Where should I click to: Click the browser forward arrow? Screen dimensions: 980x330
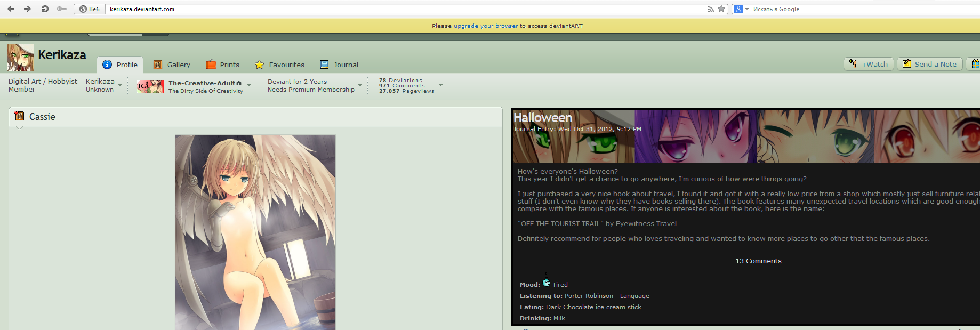[28, 9]
